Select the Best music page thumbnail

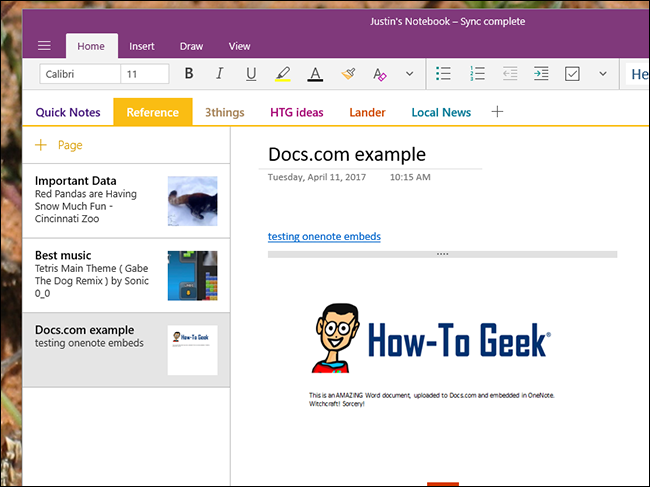[192, 275]
